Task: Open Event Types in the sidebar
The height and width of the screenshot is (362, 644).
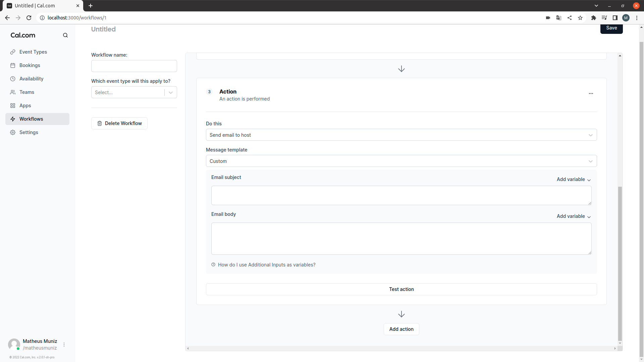Action: [x=33, y=52]
